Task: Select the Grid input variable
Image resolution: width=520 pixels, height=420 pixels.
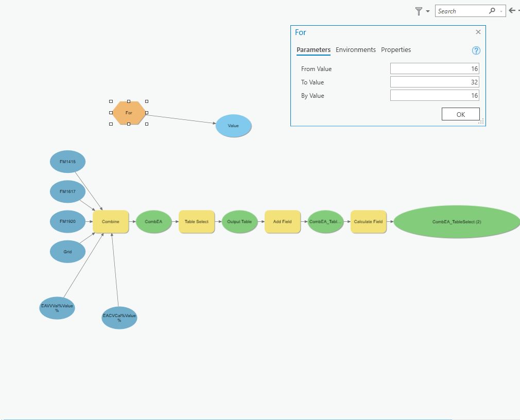Action: [x=67, y=252]
